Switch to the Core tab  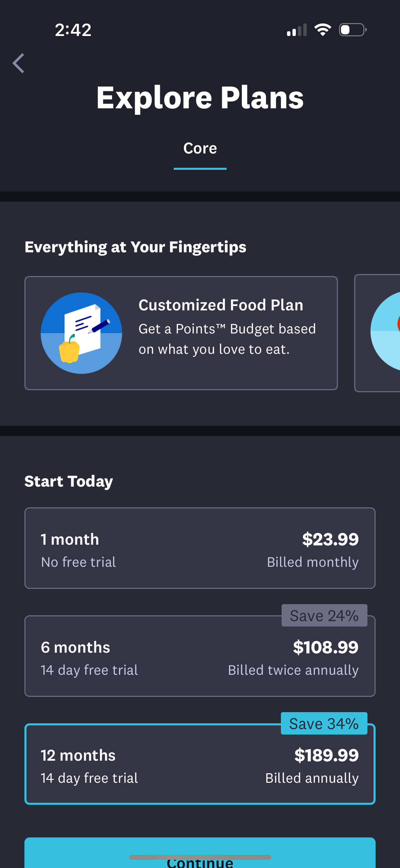(x=200, y=149)
